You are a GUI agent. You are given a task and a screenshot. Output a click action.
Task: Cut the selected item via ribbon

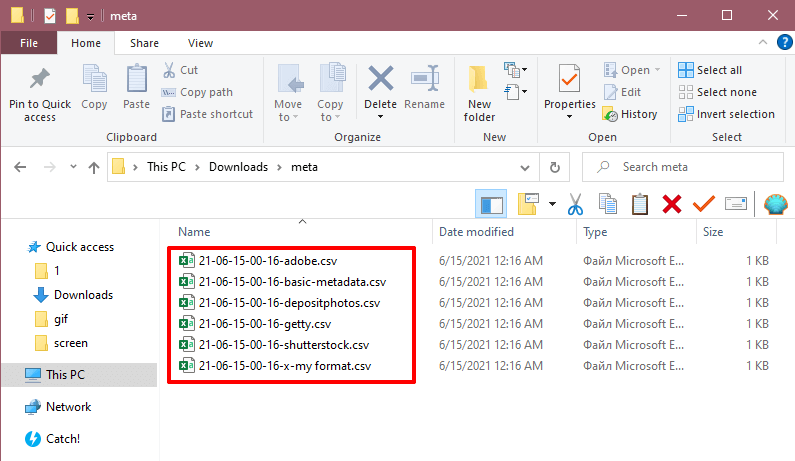180,70
